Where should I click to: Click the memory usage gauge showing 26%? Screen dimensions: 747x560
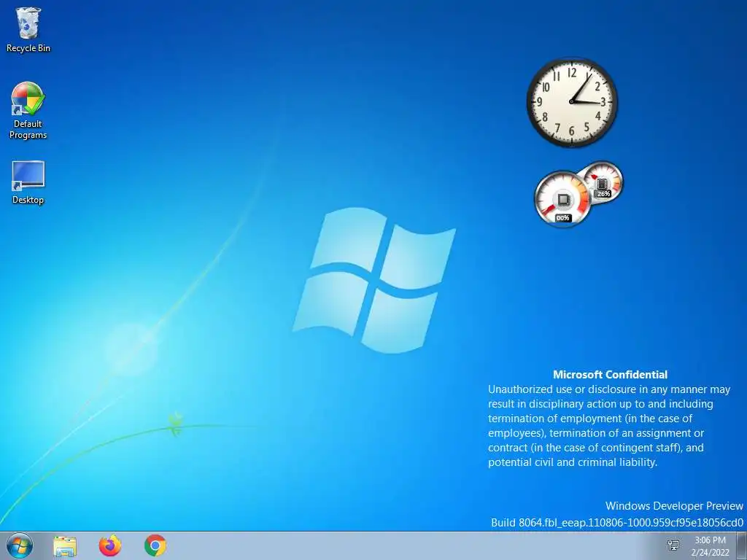pos(603,182)
